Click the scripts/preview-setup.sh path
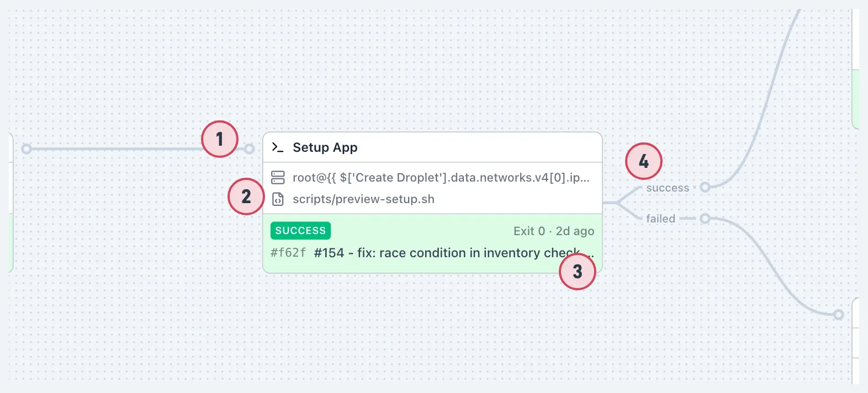 363,199
